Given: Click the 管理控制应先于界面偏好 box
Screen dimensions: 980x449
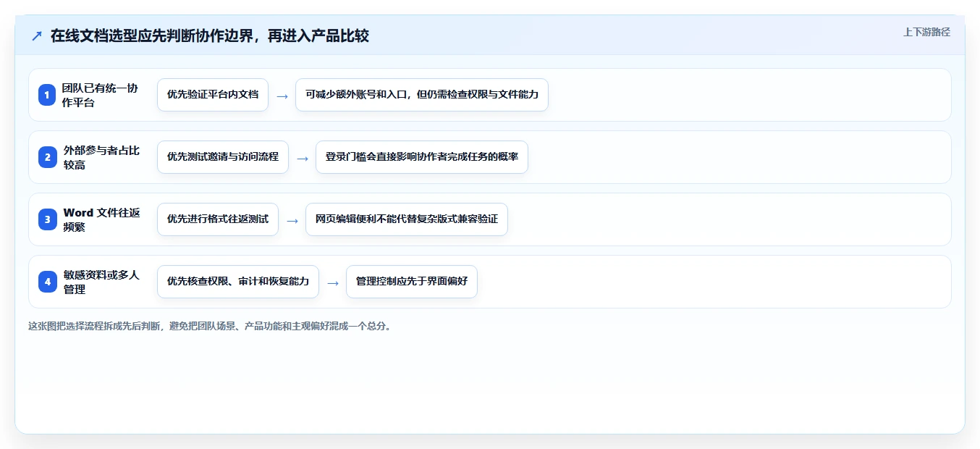Looking at the screenshot, I should [x=412, y=282].
